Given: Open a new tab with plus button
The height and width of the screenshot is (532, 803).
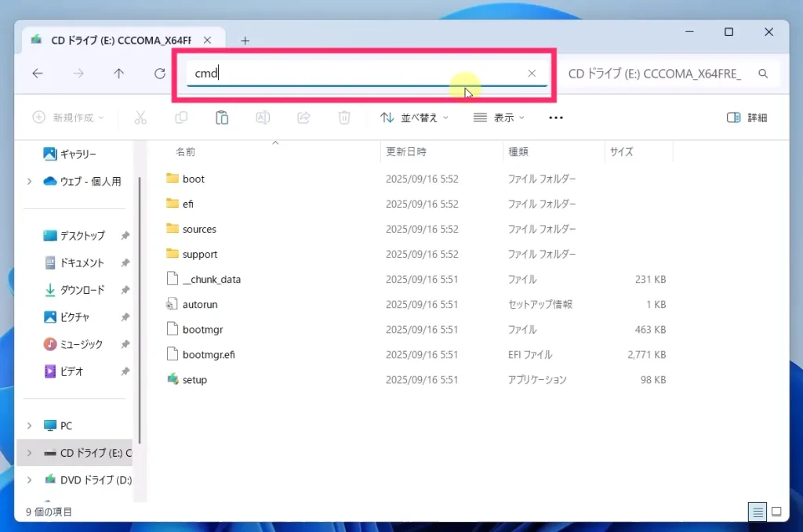Looking at the screenshot, I should [245, 40].
